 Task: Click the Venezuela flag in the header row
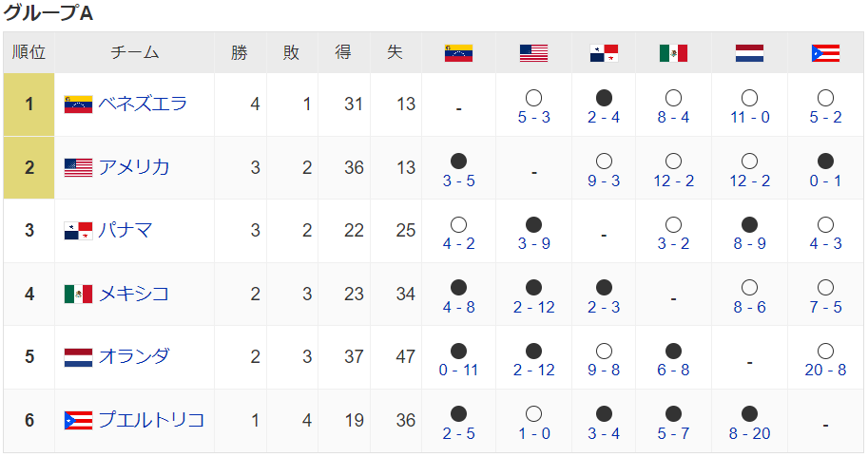coord(458,53)
